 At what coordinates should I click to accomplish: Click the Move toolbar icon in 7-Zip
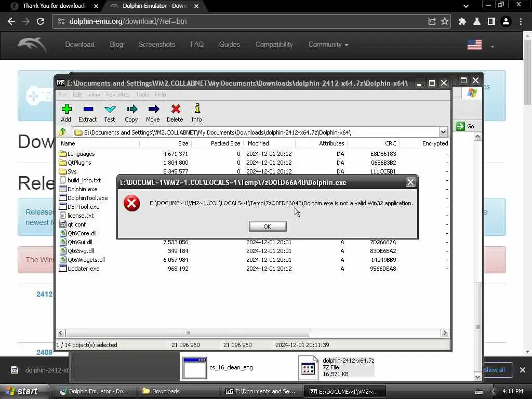click(x=153, y=113)
